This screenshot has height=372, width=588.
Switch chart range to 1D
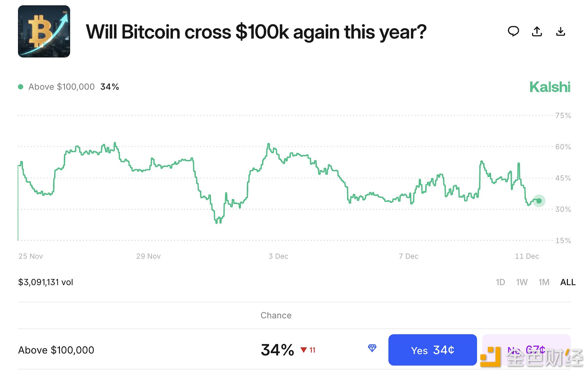coord(500,282)
